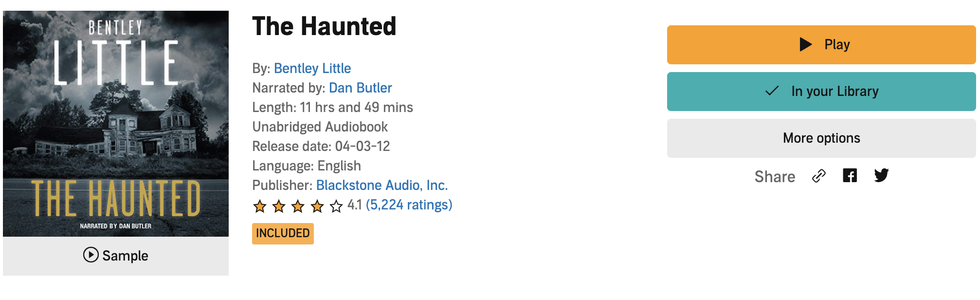Click The Haunted title heading

(x=324, y=26)
